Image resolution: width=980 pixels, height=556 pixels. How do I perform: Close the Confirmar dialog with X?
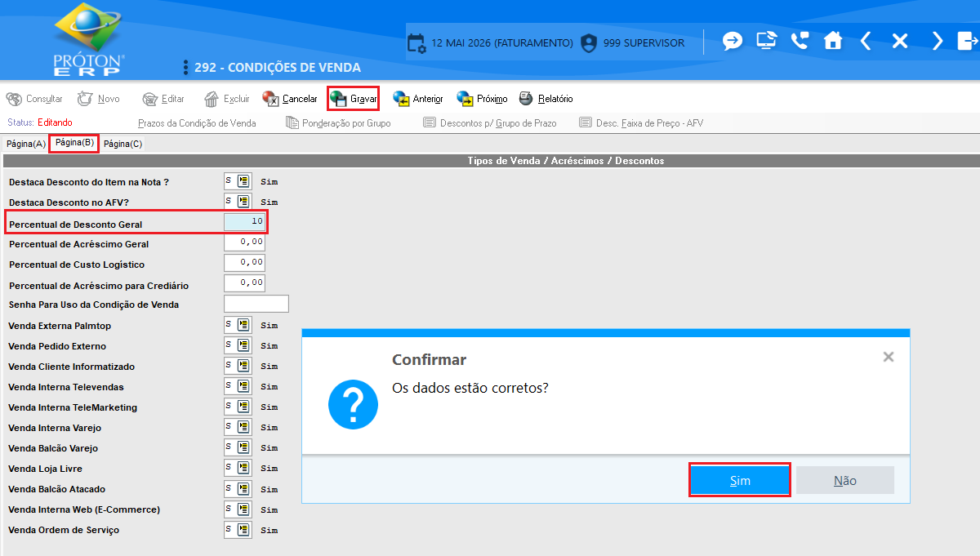(889, 357)
